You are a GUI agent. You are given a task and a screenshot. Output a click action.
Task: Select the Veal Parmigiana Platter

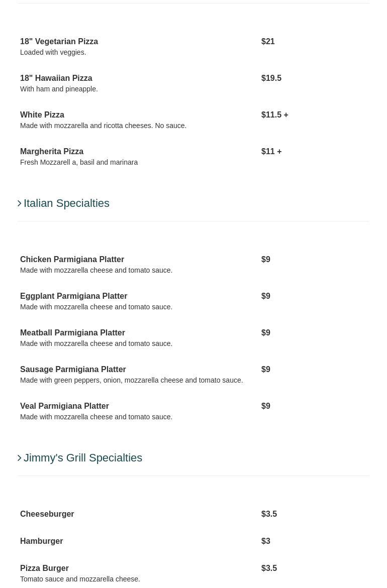(64, 406)
